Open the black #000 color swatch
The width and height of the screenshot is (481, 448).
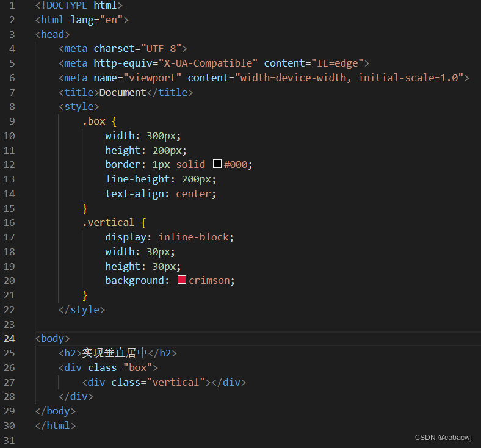click(217, 164)
